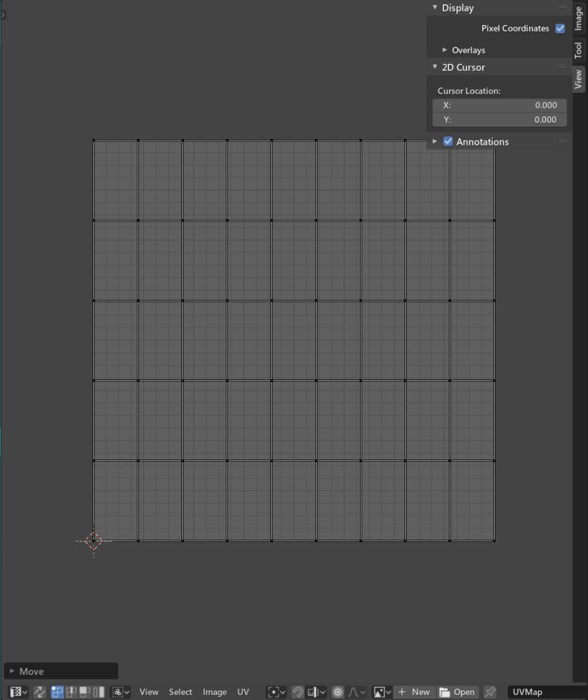
Task: Open the proportional falloff dropdown
Action: 359,692
